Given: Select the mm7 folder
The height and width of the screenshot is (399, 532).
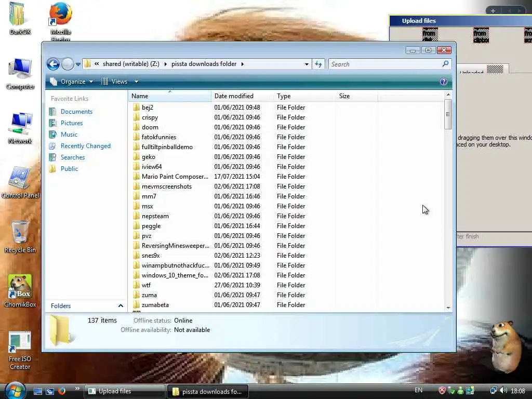Looking at the screenshot, I should point(149,196).
